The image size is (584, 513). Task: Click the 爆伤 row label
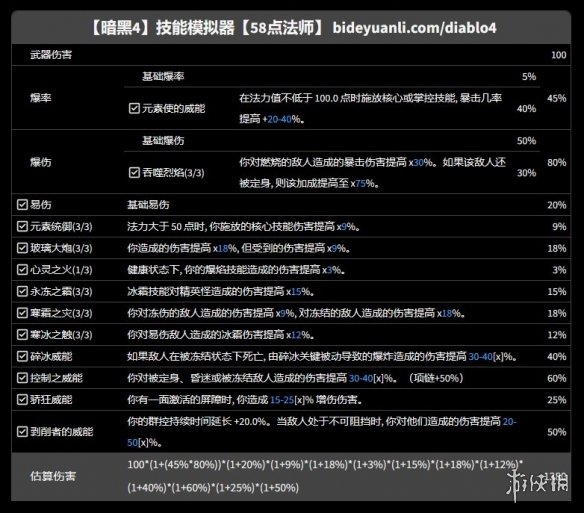point(41,162)
